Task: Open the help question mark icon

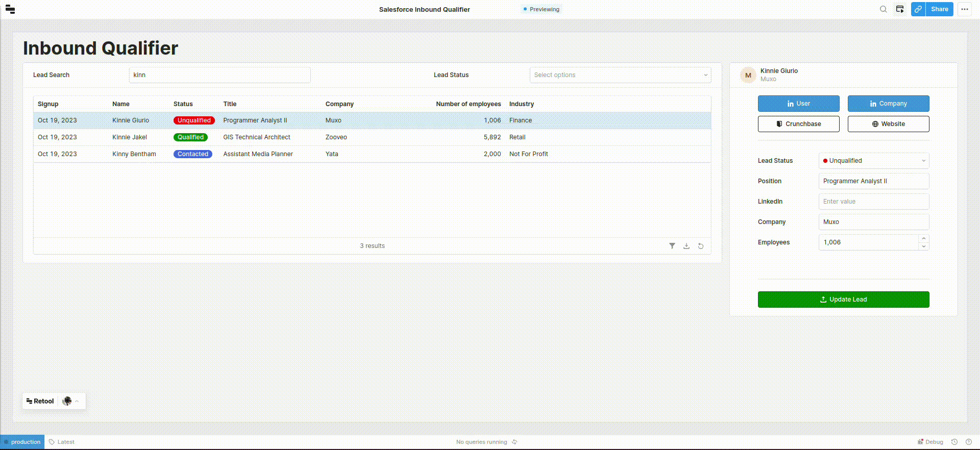Action: click(x=969, y=442)
